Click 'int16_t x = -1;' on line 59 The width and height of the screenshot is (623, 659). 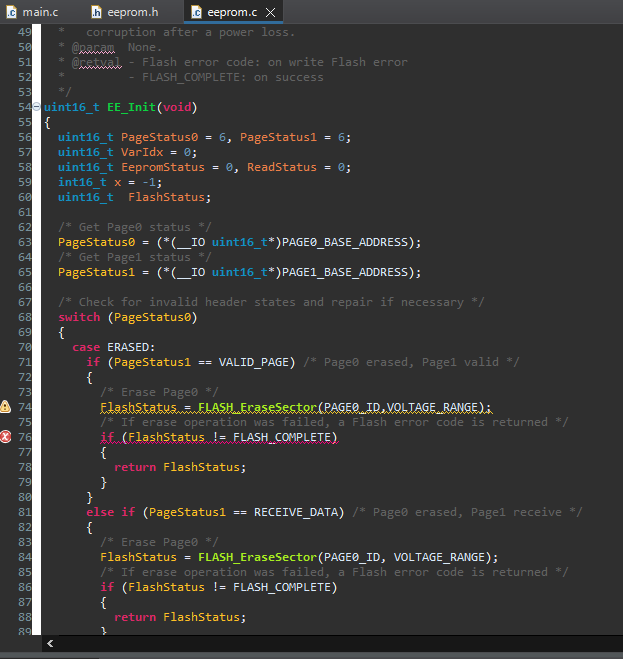pos(110,182)
